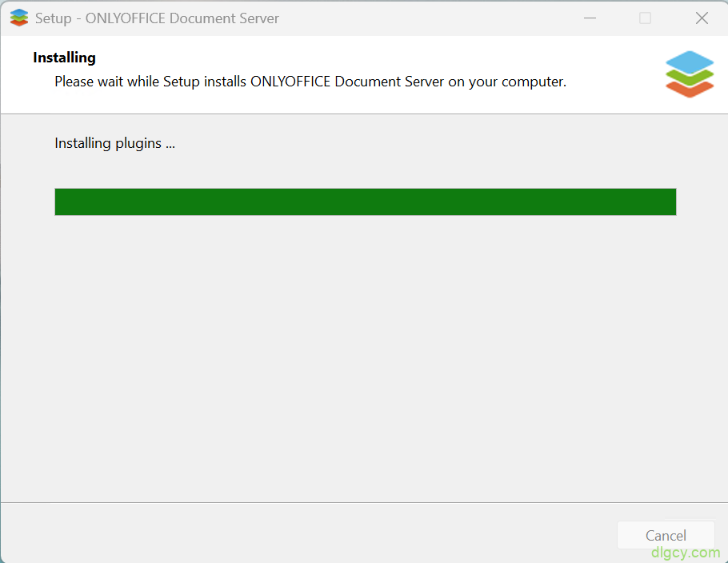Cancel the ONLYOFFICE Document Server installation
728x563 pixels.
[x=666, y=535]
